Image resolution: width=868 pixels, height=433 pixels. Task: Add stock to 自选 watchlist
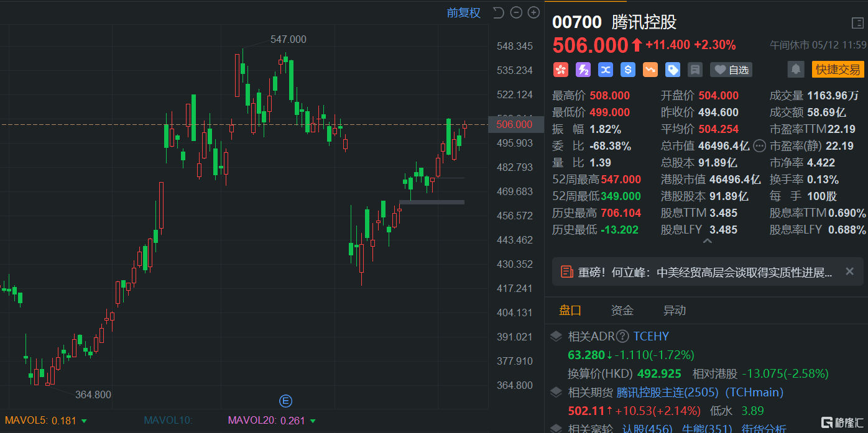(731, 70)
